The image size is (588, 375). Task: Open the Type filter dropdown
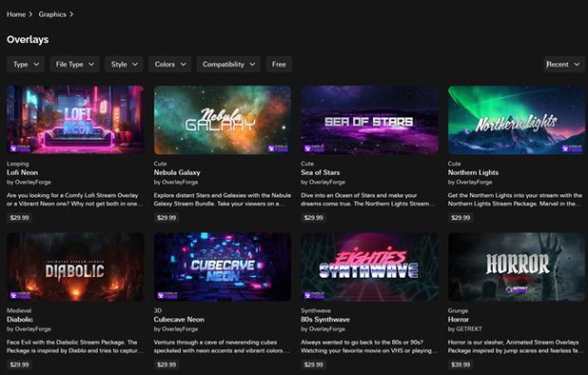coord(26,64)
